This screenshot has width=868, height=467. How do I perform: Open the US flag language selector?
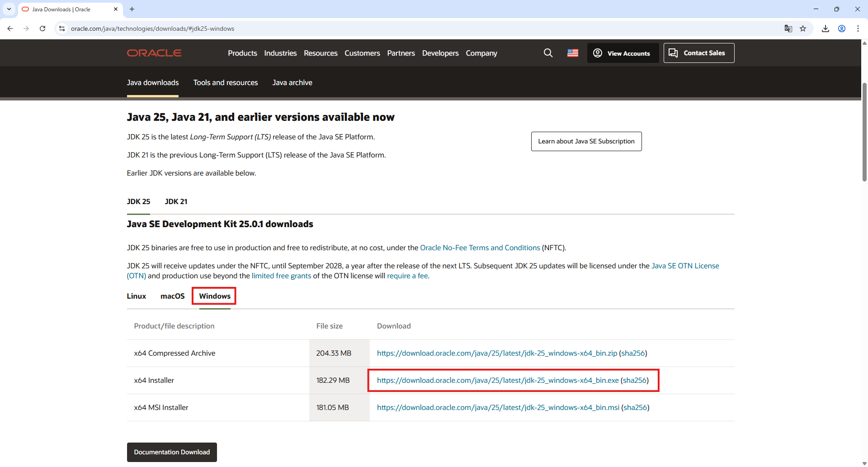572,53
